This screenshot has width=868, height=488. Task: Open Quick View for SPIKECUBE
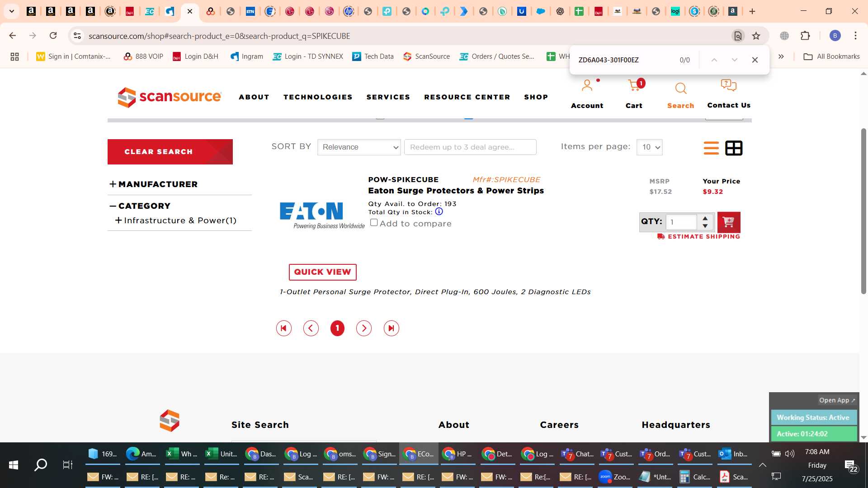pos(323,272)
